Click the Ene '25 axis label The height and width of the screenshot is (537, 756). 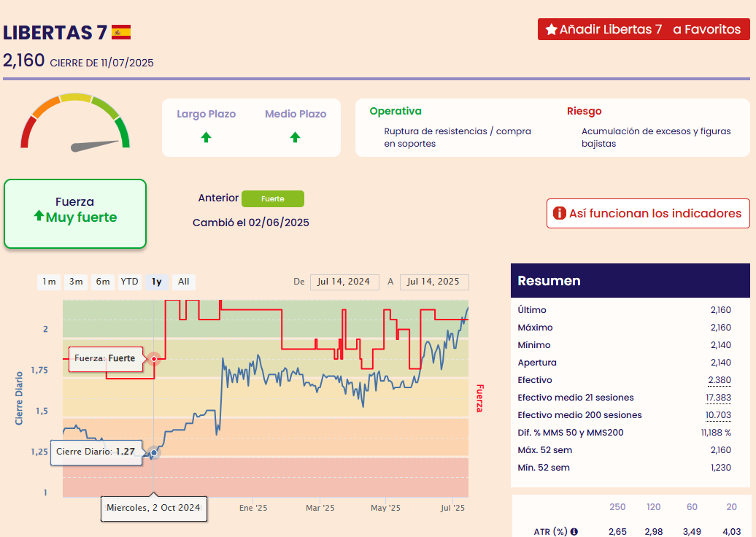[253, 508]
